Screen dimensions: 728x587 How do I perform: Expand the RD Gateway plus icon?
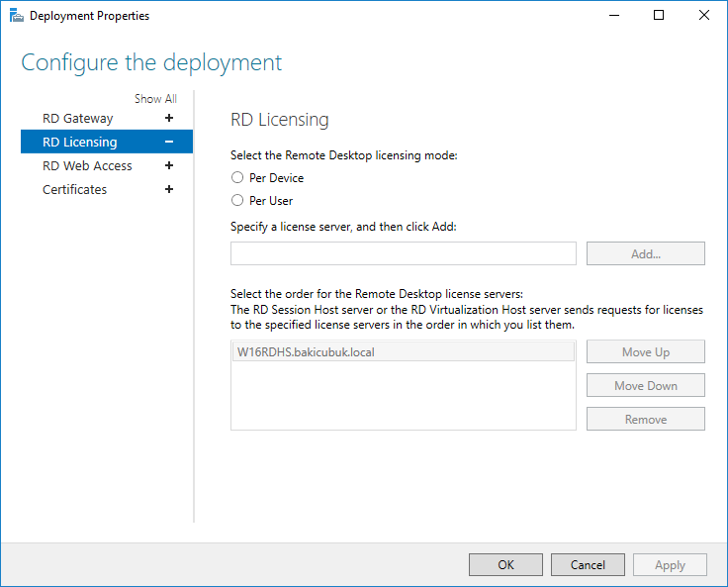[x=169, y=118]
